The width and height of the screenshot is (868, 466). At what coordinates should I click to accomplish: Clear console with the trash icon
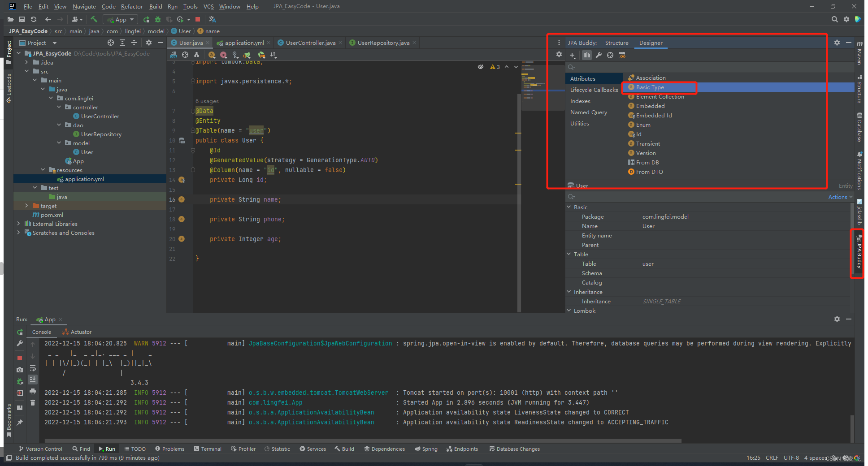(33, 403)
